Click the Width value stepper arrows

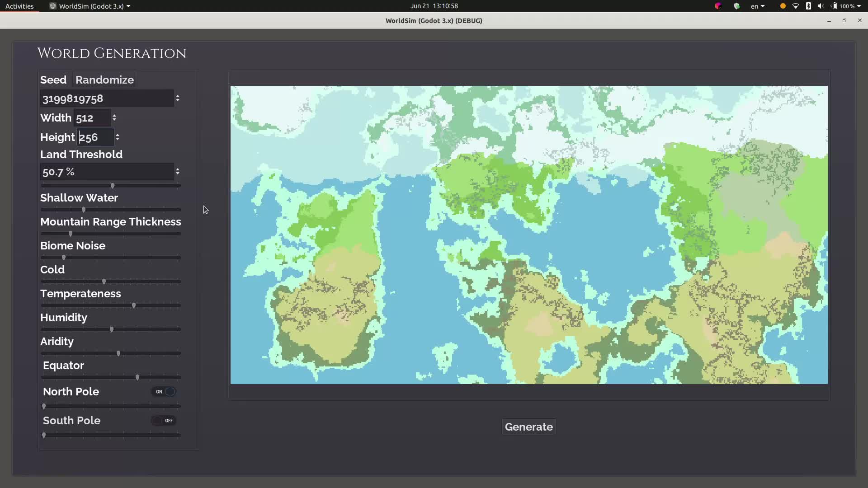114,117
